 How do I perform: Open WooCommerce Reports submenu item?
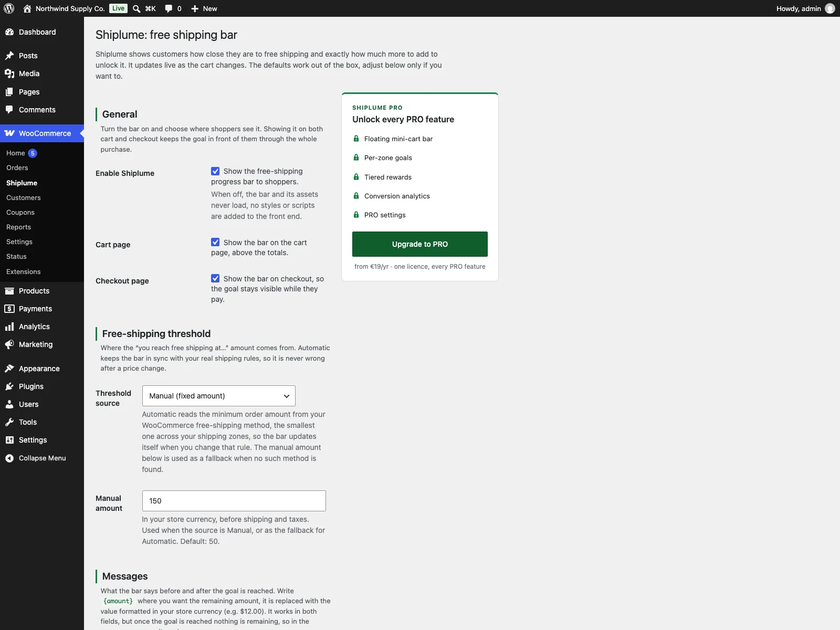click(19, 227)
